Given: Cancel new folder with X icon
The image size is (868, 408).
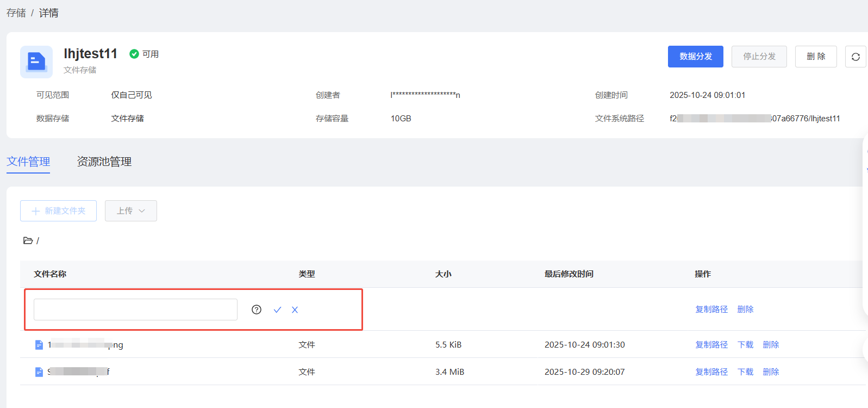Looking at the screenshot, I should pos(295,310).
